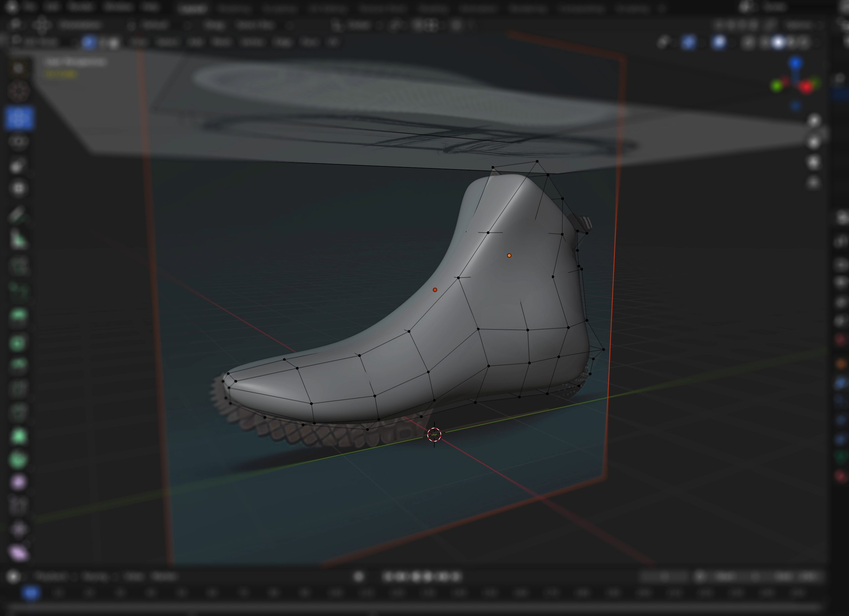
Task: Select the Rotate tool in left toolbar
Action: coord(18,141)
